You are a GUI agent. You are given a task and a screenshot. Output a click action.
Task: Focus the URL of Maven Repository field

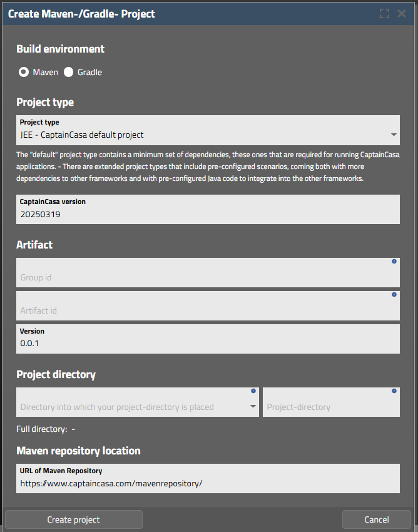207,483
